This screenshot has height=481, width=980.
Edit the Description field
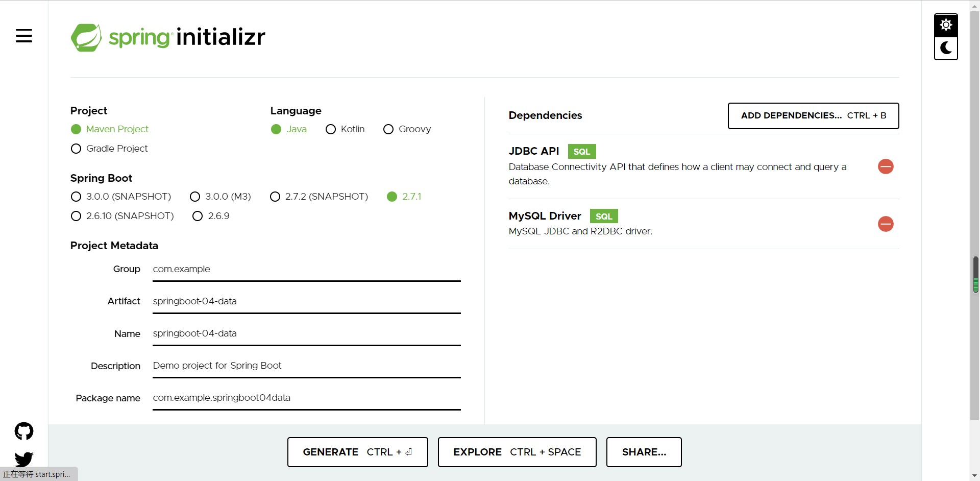[x=307, y=366]
